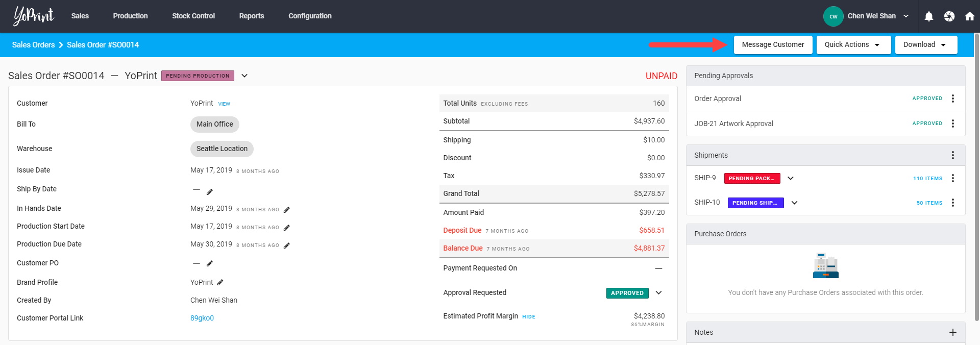Click the Main Office chip

[215, 124]
